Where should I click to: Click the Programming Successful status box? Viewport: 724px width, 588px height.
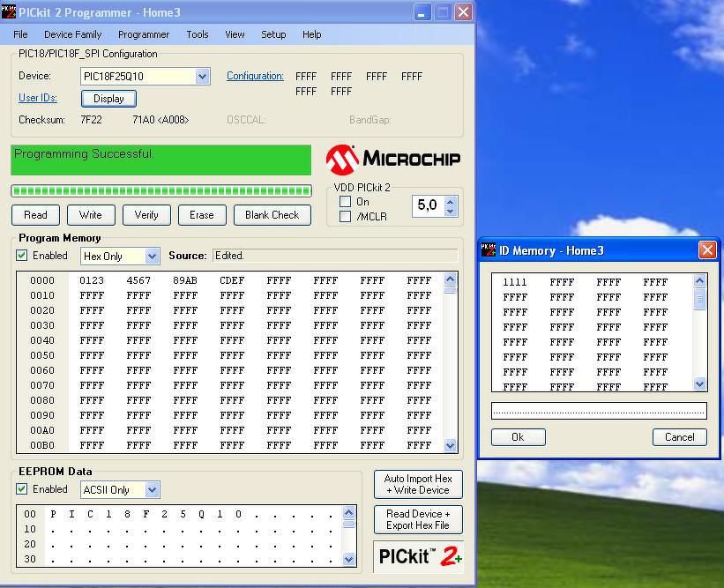160,160
